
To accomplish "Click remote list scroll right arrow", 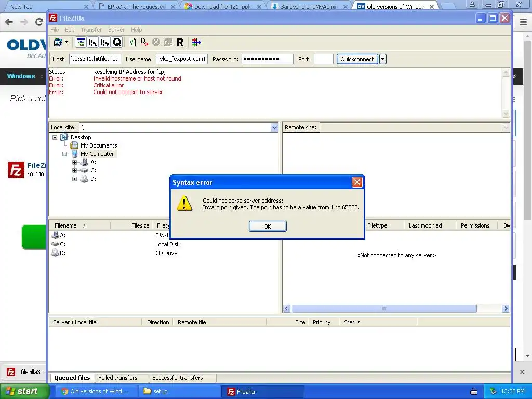I will 506,309.
